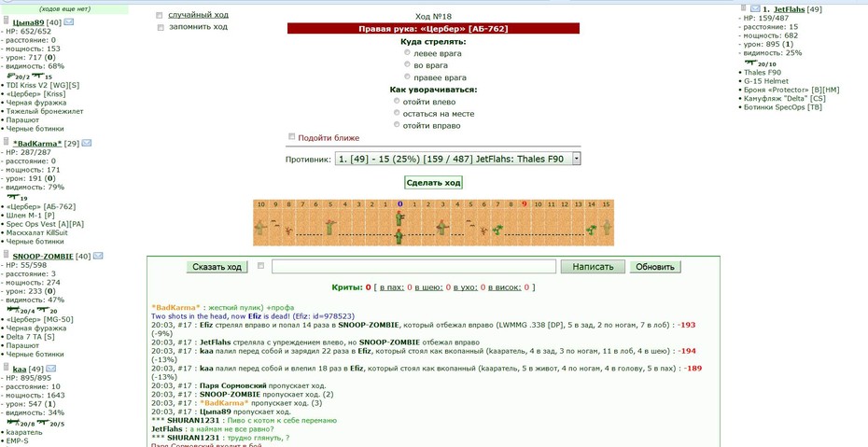This screenshot has height=447, width=868.
Task: Click grey info icon before *BadKarma*
Action: 7,142
